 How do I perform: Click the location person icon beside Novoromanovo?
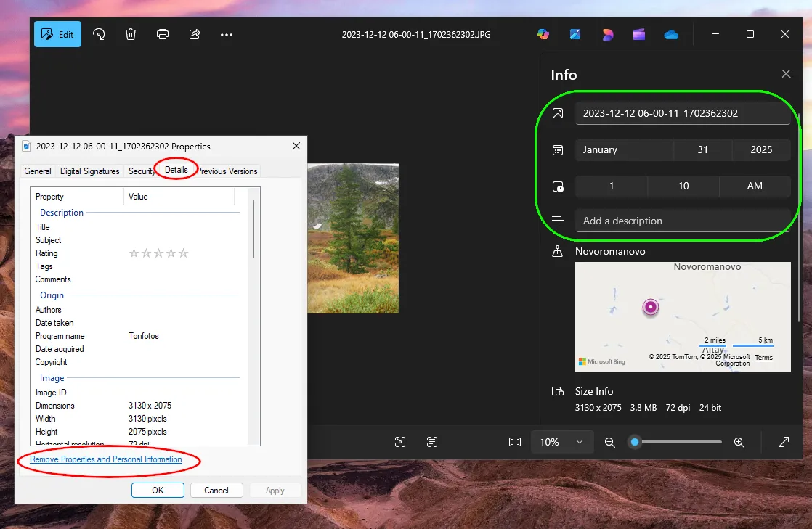coord(558,252)
